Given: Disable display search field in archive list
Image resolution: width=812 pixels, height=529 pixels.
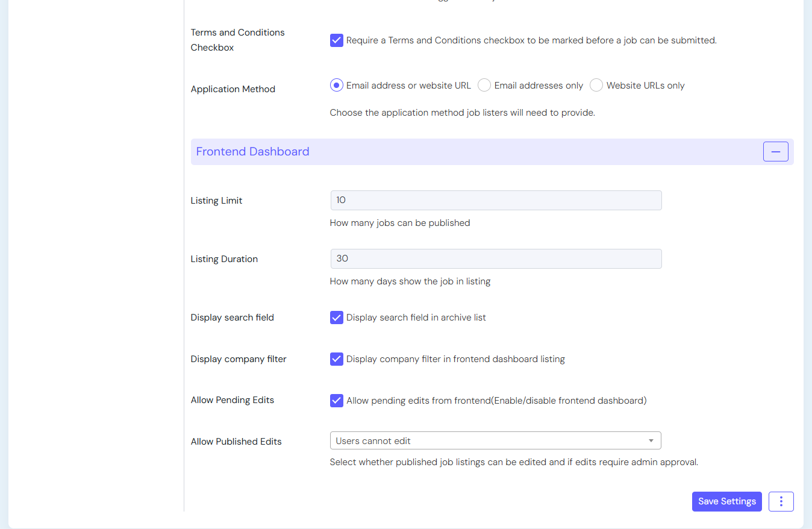Looking at the screenshot, I should pos(337,318).
